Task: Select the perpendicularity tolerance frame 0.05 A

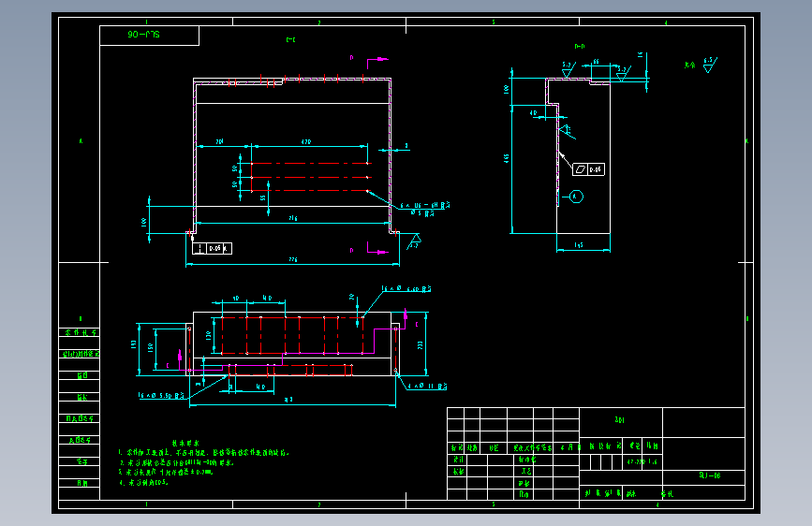Action: pos(212,249)
